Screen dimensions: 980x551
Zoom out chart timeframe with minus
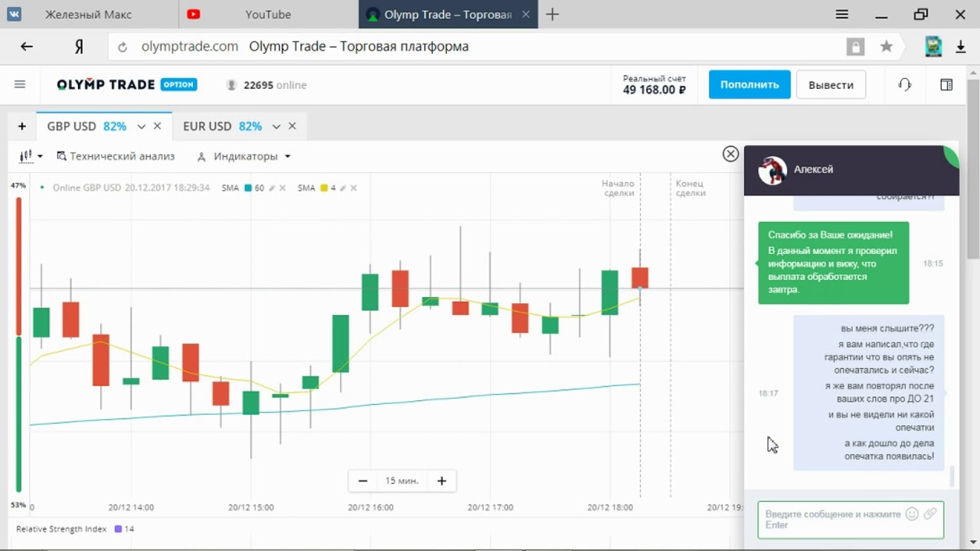tap(363, 481)
